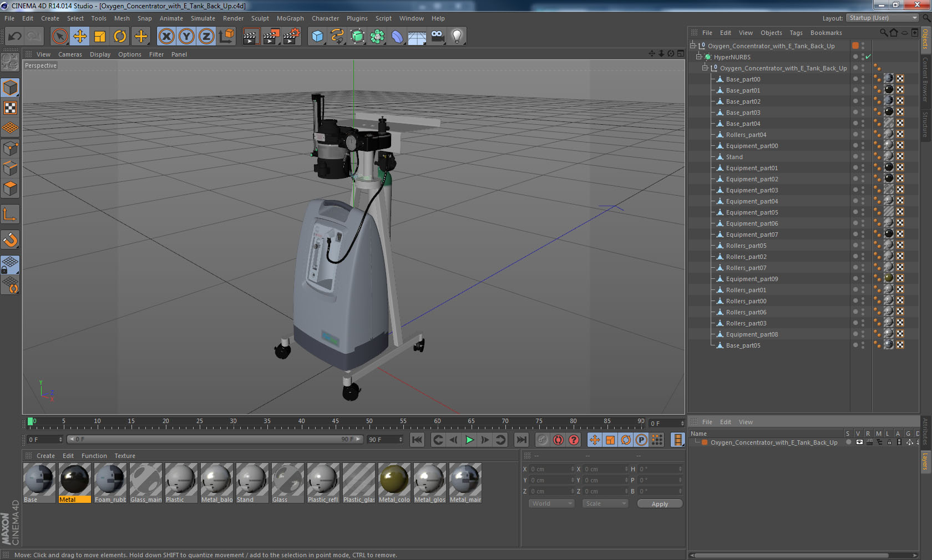
Task: Go to the start of animation
Action: pos(417,440)
